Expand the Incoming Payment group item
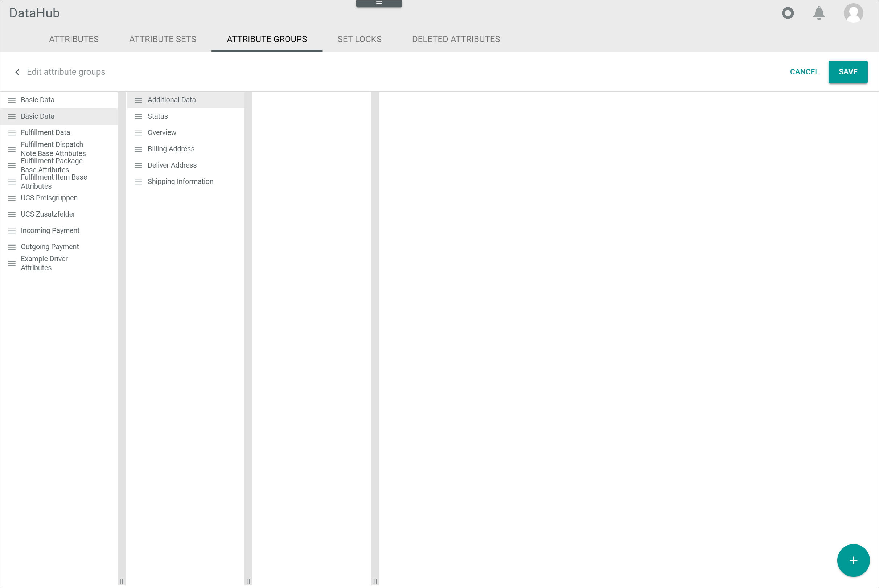The height and width of the screenshot is (588, 879). tap(50, 230)
